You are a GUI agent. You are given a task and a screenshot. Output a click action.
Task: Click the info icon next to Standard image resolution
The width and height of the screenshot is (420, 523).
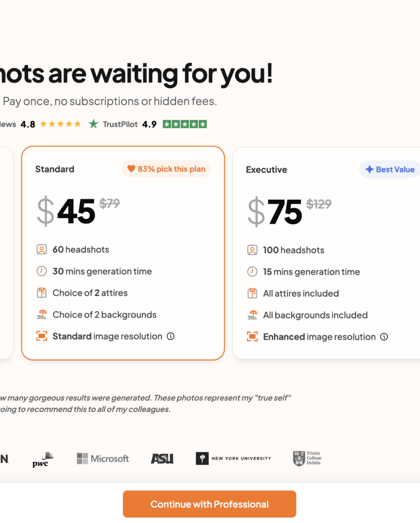[x=171, y=336]
